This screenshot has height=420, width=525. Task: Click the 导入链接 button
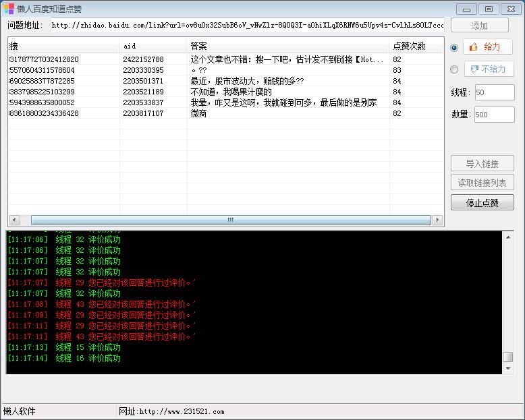[x=482, y=164]
